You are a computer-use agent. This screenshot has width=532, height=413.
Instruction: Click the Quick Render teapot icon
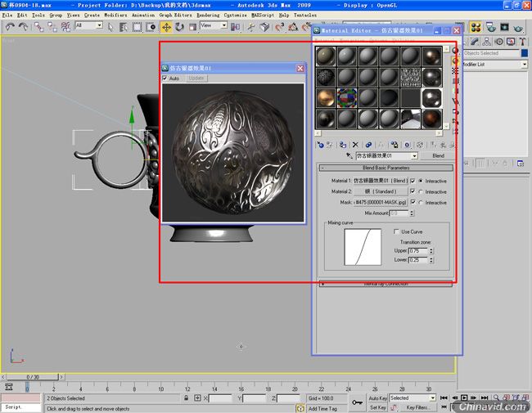518,27
